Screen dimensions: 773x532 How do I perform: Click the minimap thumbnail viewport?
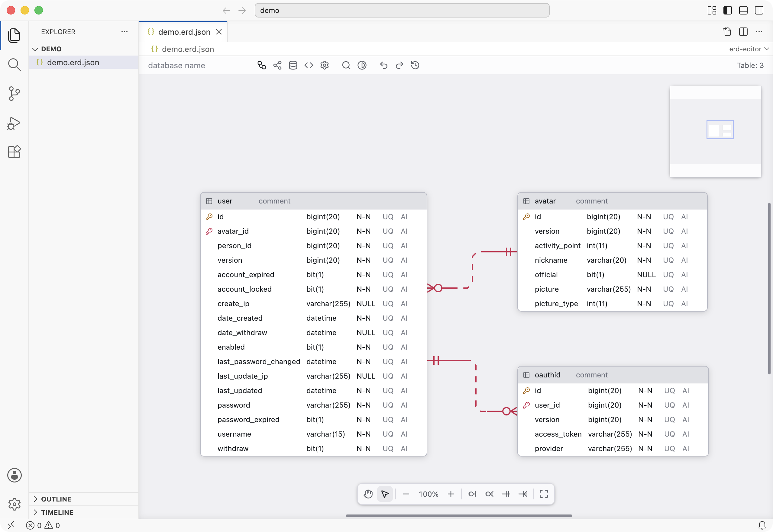[x=720, y=129]
